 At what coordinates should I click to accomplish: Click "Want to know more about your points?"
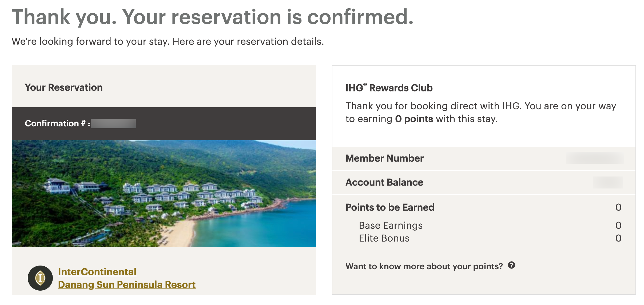(x=424, y=266)
